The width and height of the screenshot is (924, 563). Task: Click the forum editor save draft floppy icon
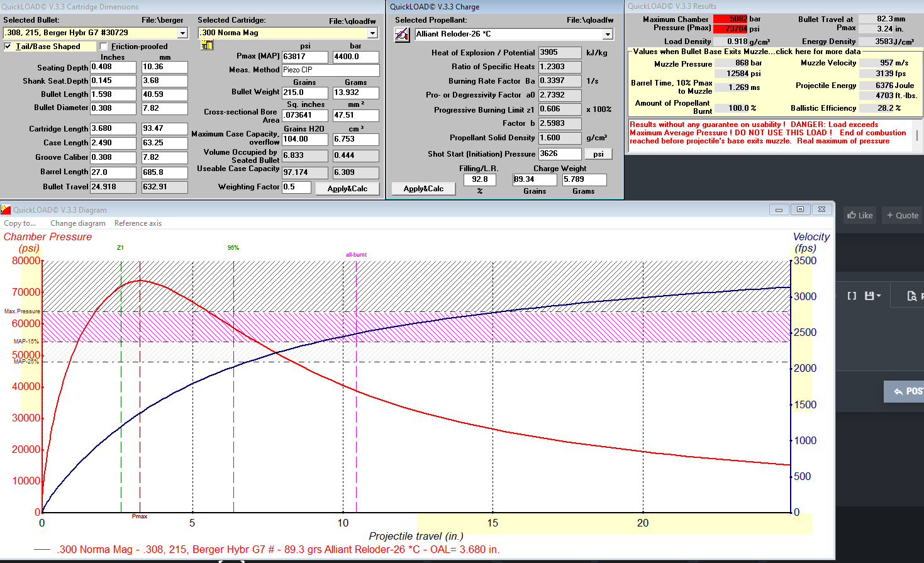(x=871, y=296)
